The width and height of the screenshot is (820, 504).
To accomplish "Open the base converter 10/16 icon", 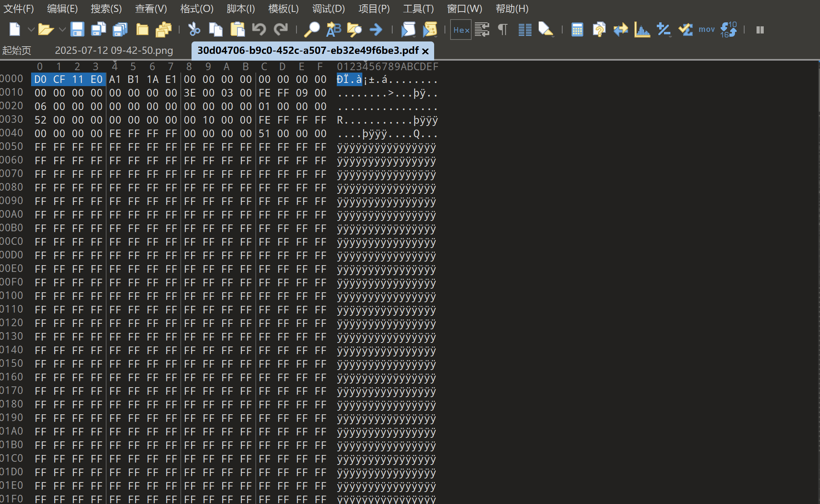I will point(729,30).
